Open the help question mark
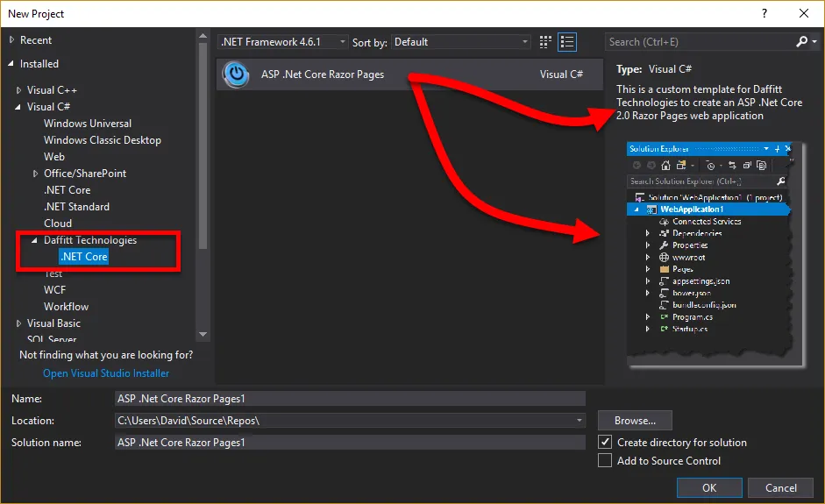The width and height of the screenshot is (825, 504). pos(765,14)
